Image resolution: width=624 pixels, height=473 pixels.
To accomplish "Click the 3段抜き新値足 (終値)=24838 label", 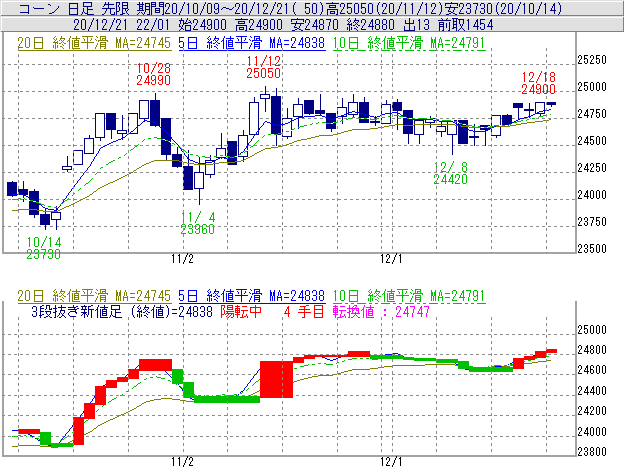I will [x=122, y=311].
